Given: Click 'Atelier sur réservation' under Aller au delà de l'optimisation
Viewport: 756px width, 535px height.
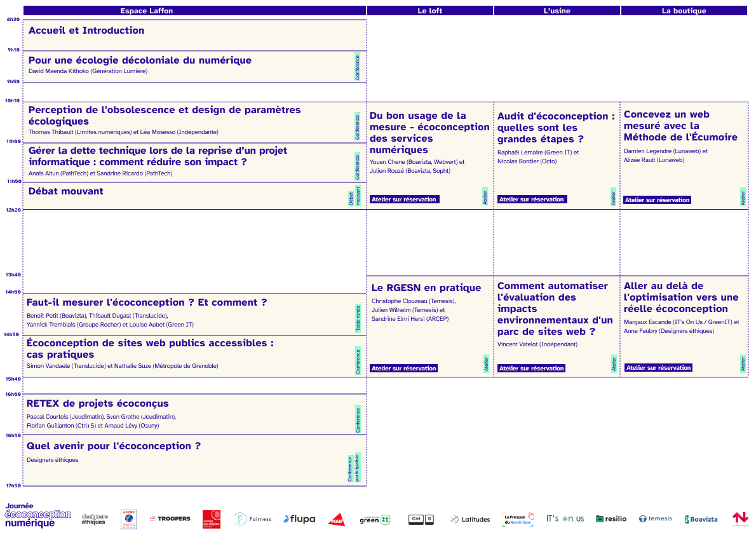Looking at the screenshot, I should pos(659,368).
